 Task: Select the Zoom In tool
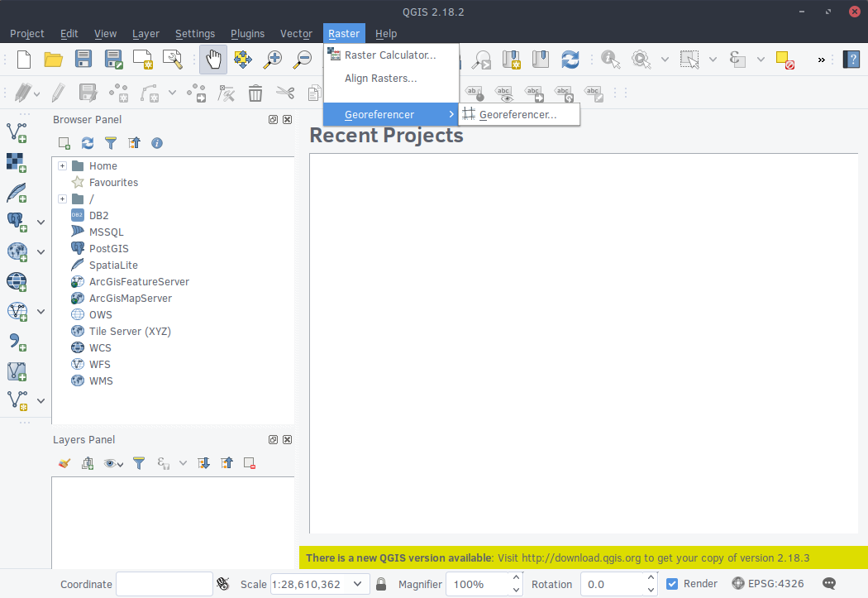[x=272, y=60]
